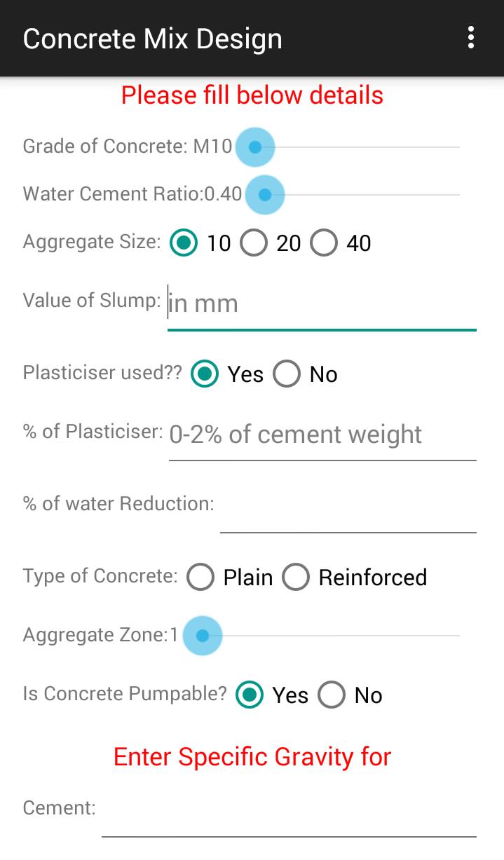Click the Concrete Mix Design title
This screenshot has width=504, height=860.
click(153, 39)
